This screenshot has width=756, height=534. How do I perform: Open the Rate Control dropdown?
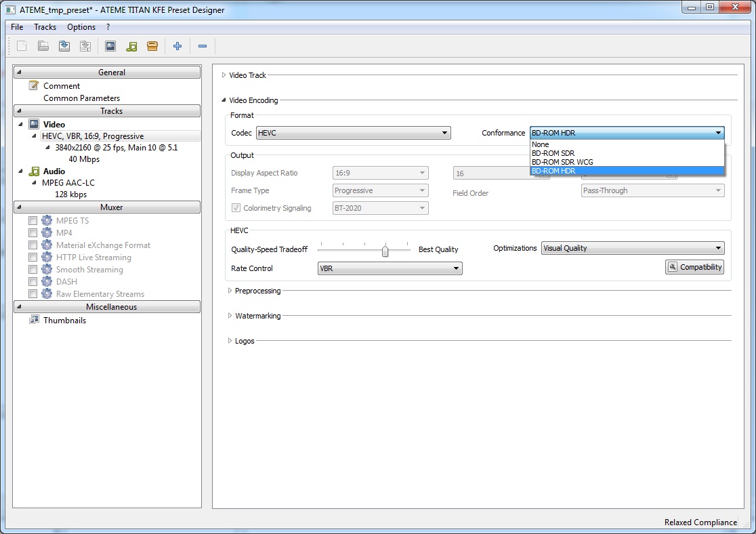click(x=390, y=268)
